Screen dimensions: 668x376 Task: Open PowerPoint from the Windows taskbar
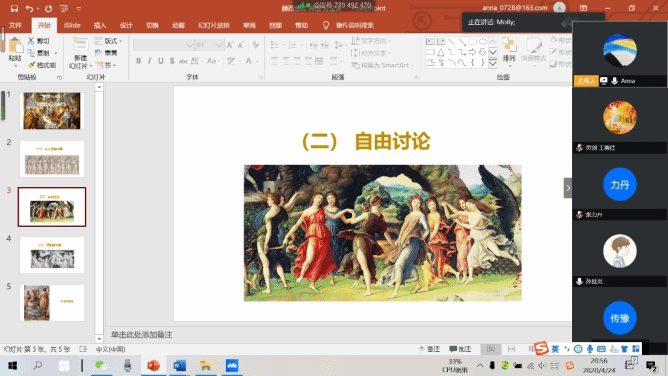pyautogui.click(x=153, y=365)
